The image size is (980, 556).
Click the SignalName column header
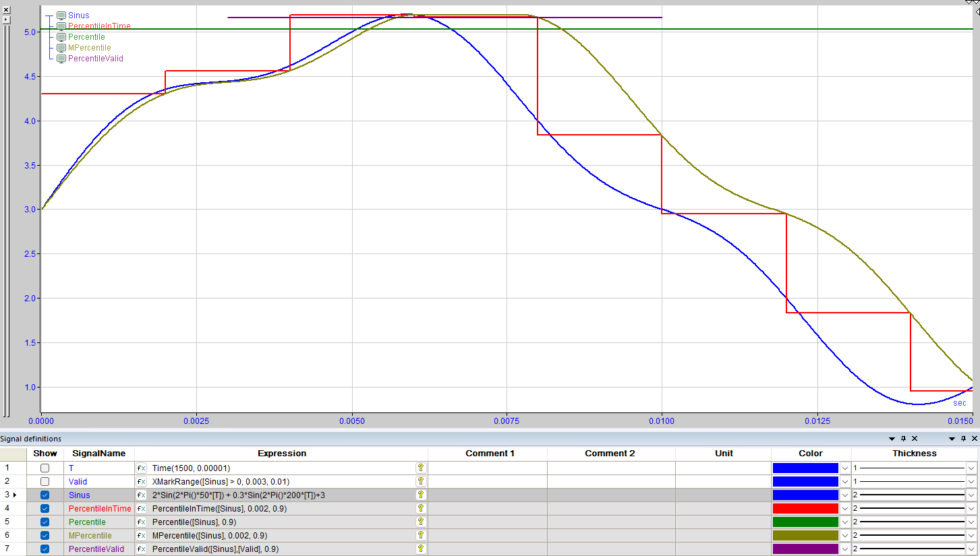coord(99,454)
